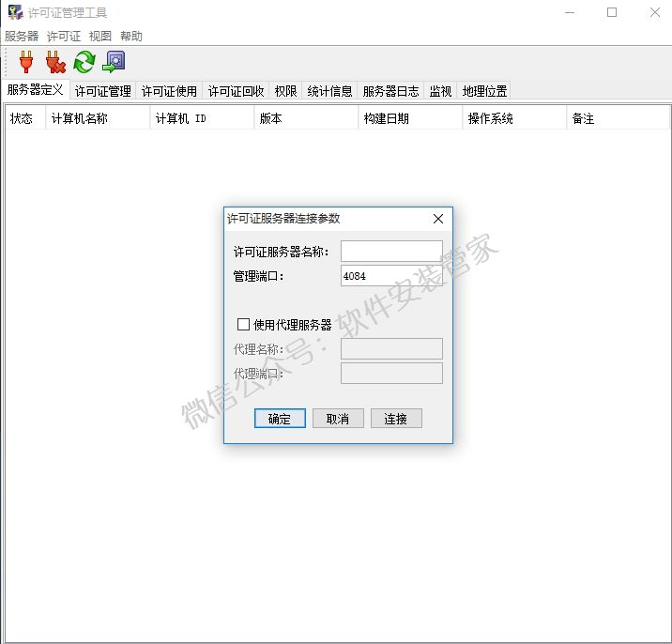
Task: Switch to the 服务器日志 tab
Action: tap(390, 91)
